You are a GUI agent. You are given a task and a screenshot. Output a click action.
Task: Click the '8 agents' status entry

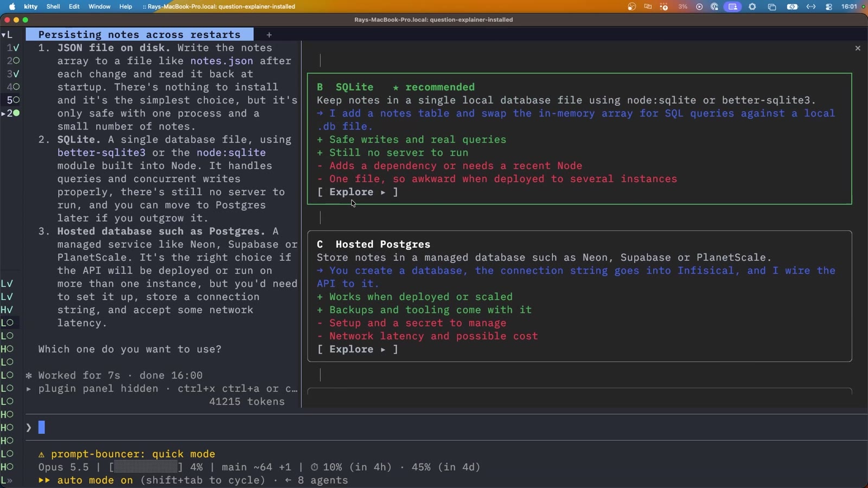point(316,480)
